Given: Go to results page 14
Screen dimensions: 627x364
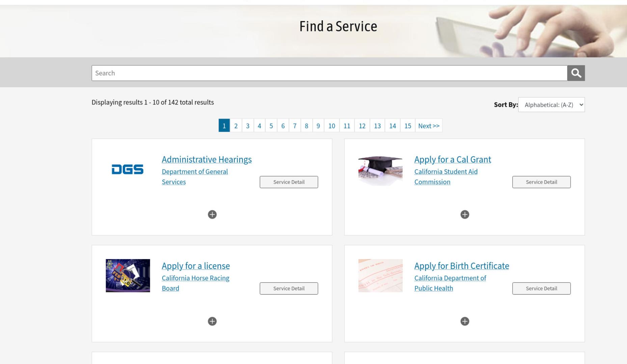Looking at the screenshot, I should pyautogui.click(x=392, y=126).
